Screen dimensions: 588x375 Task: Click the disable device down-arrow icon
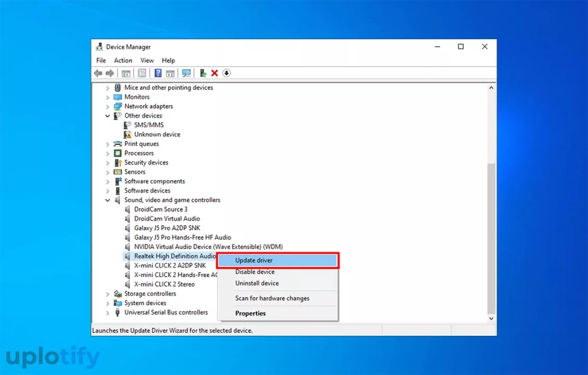(227, 73)
